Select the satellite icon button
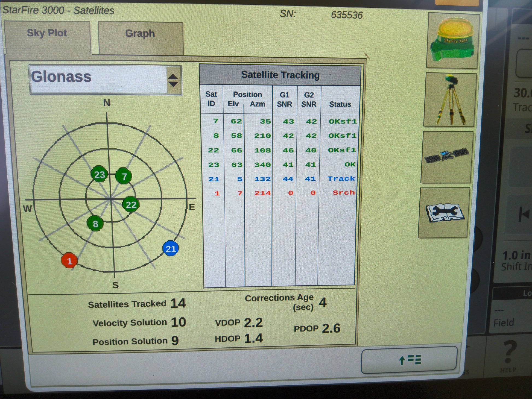The height and width of the screenshot is (399, 532). pos(447,157)
